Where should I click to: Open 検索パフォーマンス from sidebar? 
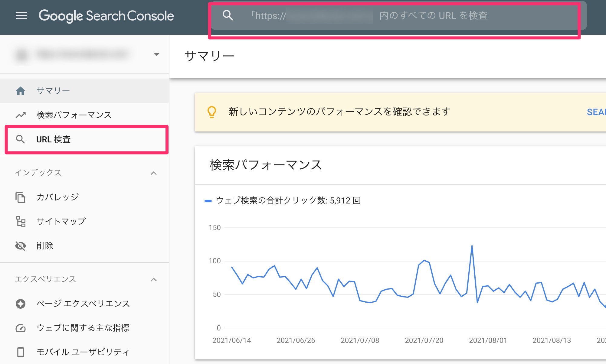84,115
